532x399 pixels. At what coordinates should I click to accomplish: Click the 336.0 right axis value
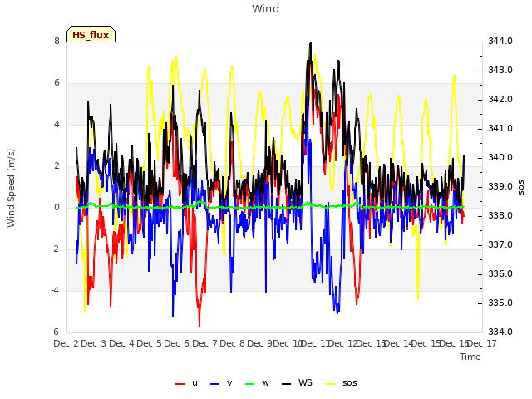(500, 273)
